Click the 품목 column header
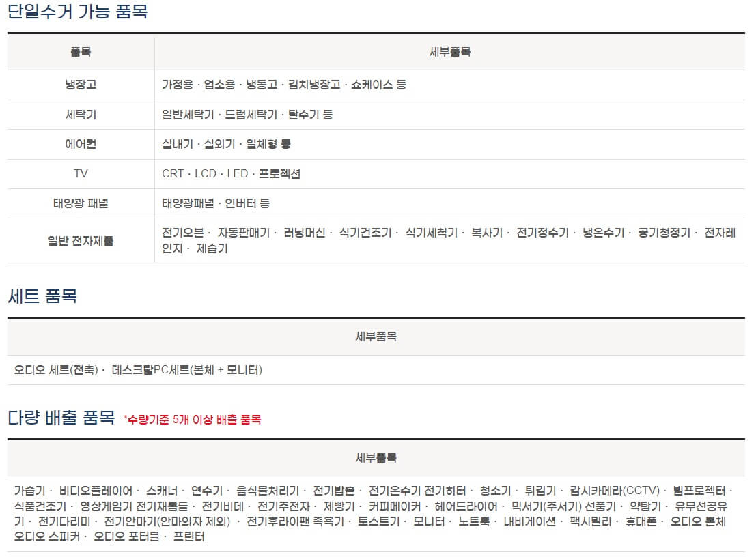The height and width of the screenshot is (559, 756). [x=80, y=52]
